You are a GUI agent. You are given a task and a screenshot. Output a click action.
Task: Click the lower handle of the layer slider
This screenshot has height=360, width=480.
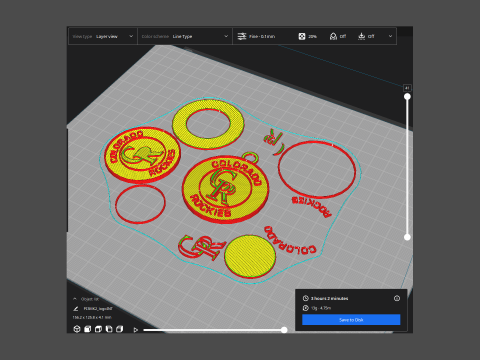tap(407, 237)
